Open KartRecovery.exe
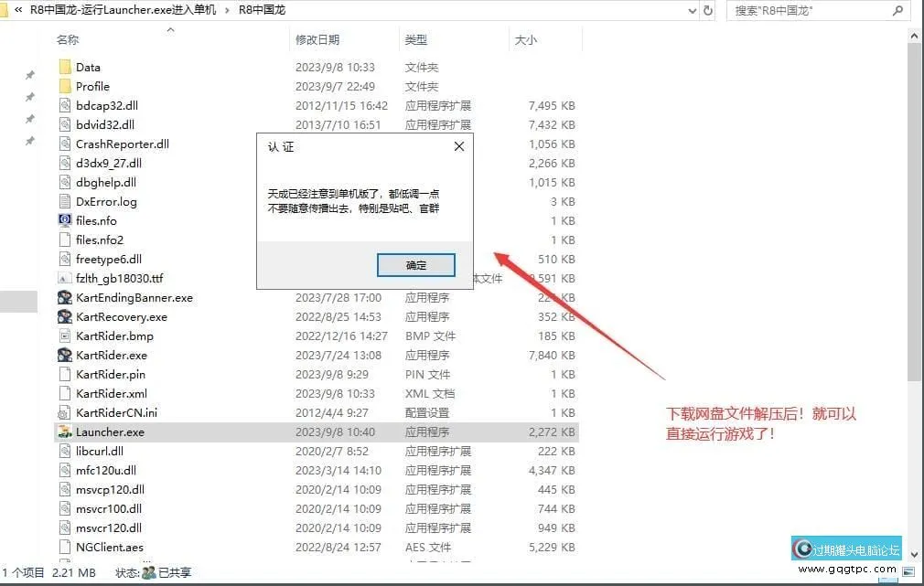 pyautogui.click(x=118, y=316)
